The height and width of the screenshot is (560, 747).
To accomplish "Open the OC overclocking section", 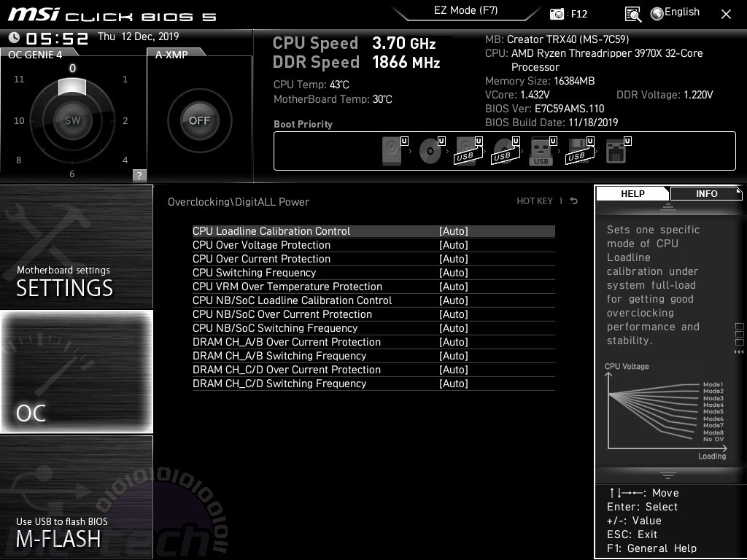I will point(76,371).
